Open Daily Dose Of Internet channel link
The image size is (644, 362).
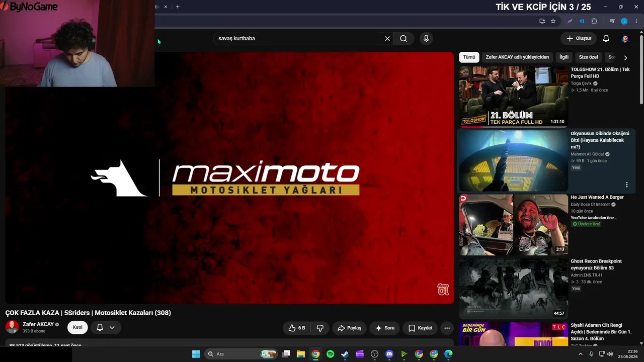coord(590,205)
